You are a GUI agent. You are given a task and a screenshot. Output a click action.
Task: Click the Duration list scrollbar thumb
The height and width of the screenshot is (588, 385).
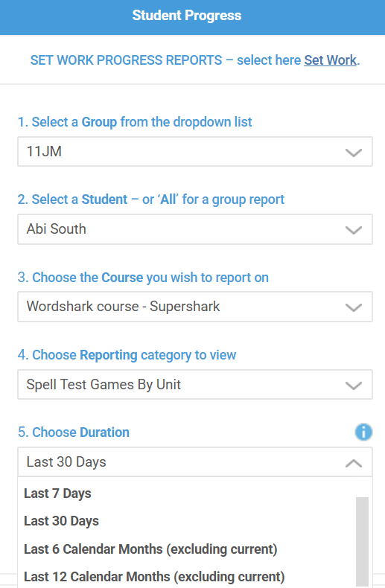pos(362,542)
